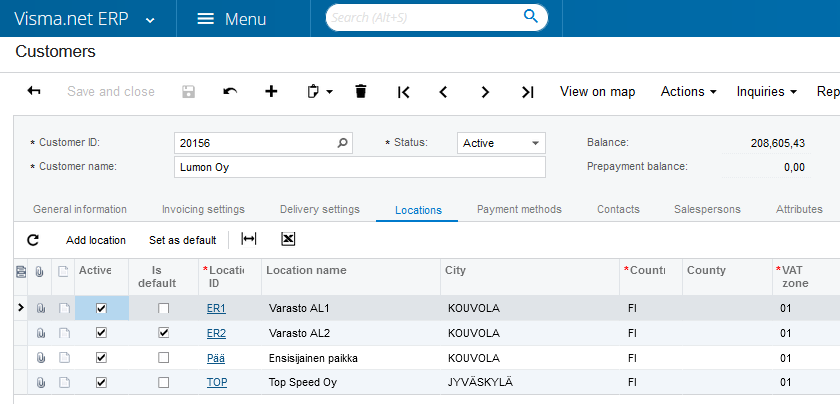Click the back arrow toolbar icon
The image size is (840, 404).
(x=34, y=92)
